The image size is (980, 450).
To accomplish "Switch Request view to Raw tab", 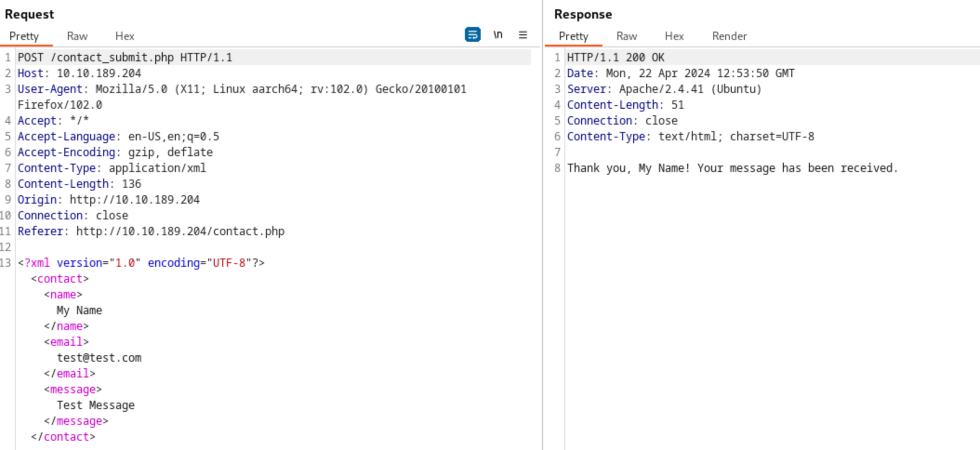I will (77, 36).
